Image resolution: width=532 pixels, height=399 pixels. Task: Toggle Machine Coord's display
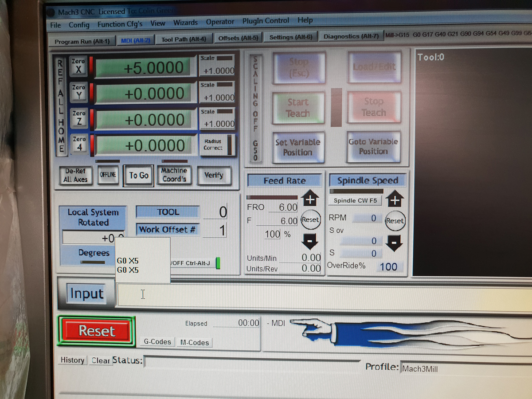174,175
